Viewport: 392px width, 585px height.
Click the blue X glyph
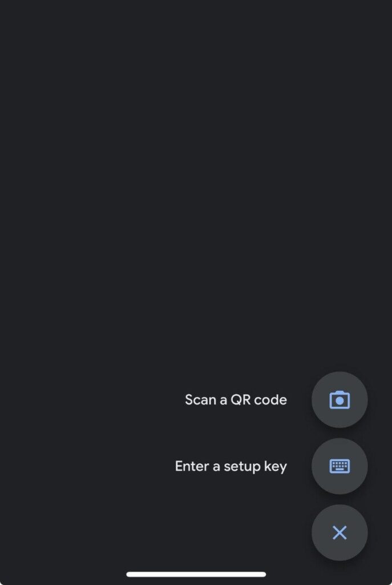pyautogui.click(x=340, y=533)
